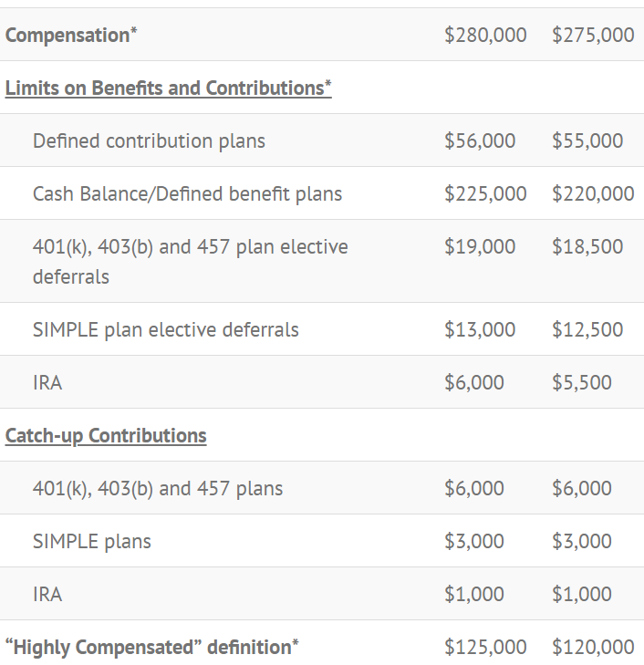Click the "Limits on Benefits and Contributions" heading link

coord(168,88)
